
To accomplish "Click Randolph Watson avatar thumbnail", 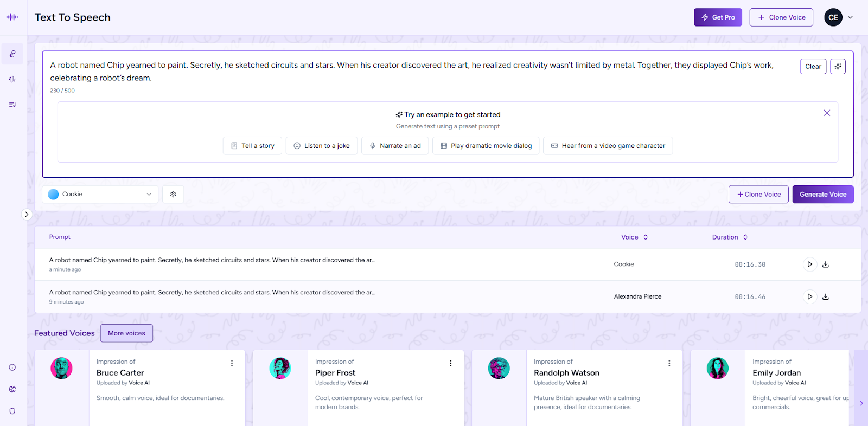I will pyautogui.click(x=499, y=368).
